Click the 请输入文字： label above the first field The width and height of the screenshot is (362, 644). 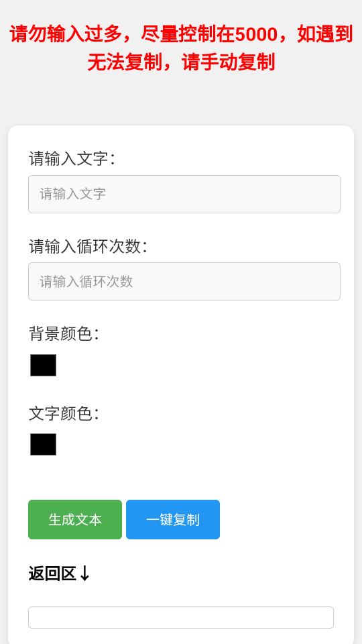click(72, 158)
